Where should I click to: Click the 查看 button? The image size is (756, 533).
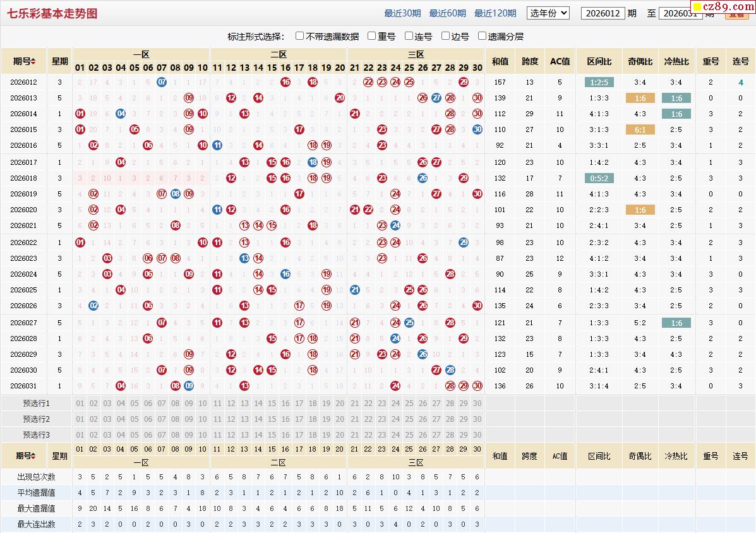[736, 15]
